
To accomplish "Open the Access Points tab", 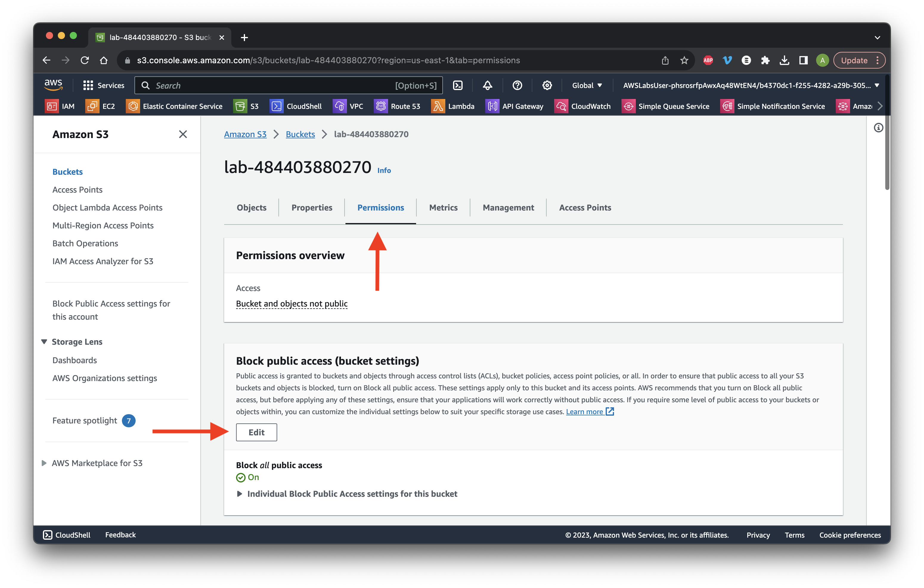I will tap(585, 207).
